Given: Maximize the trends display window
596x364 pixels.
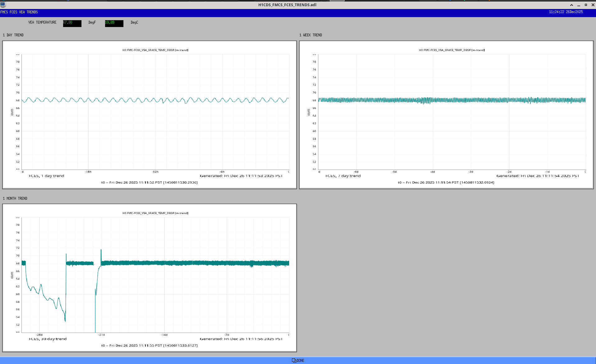Looking at the screenshot, I should 586,5.
